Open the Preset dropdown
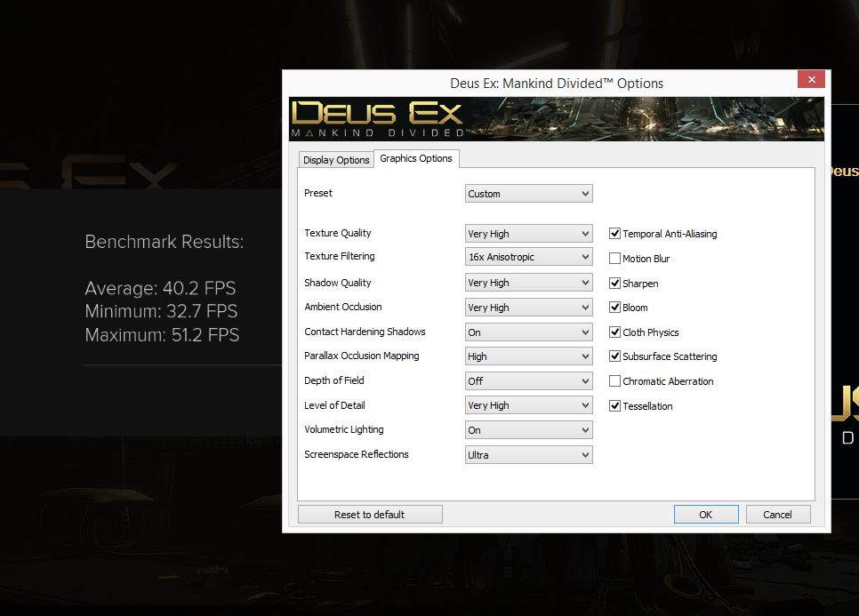Screen dimensions: 859x616 [529, 193]
